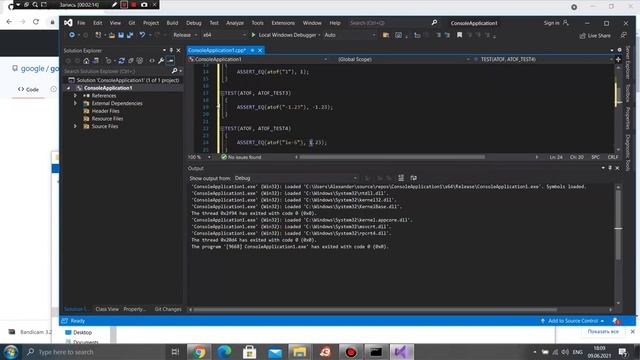Click the Navigate Backward toolbar icon
The height and width of the screenshot is (360, 640).
tap(72, 35)
